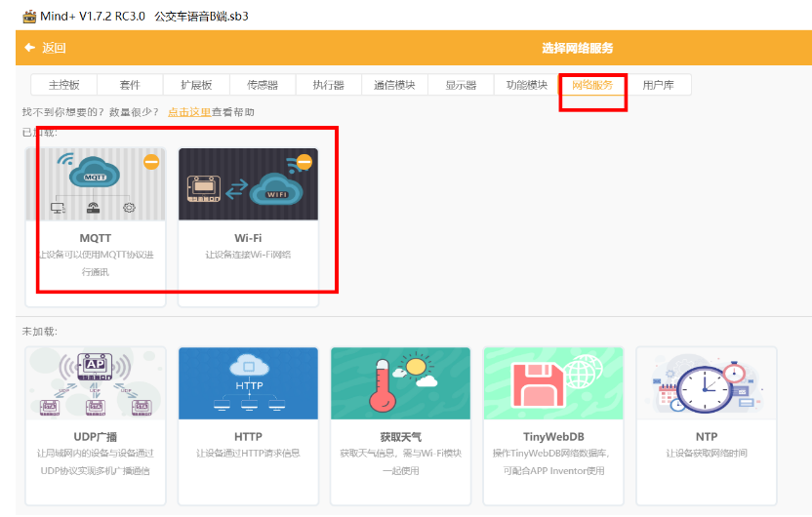
Task: Click the MQTT description 让设备可以使用MQTT协议进行通讯
Action: (x=96, y=263)
